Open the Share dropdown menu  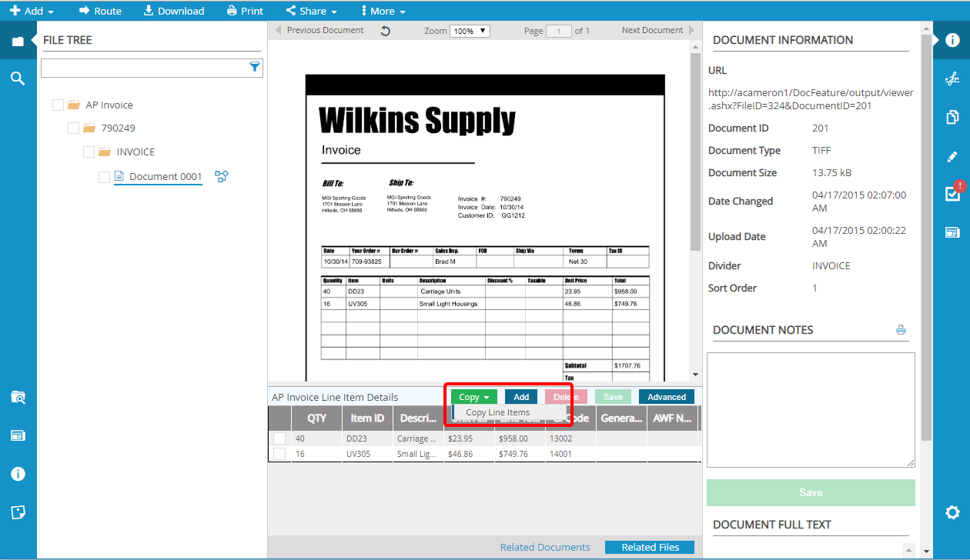(312, 11)
